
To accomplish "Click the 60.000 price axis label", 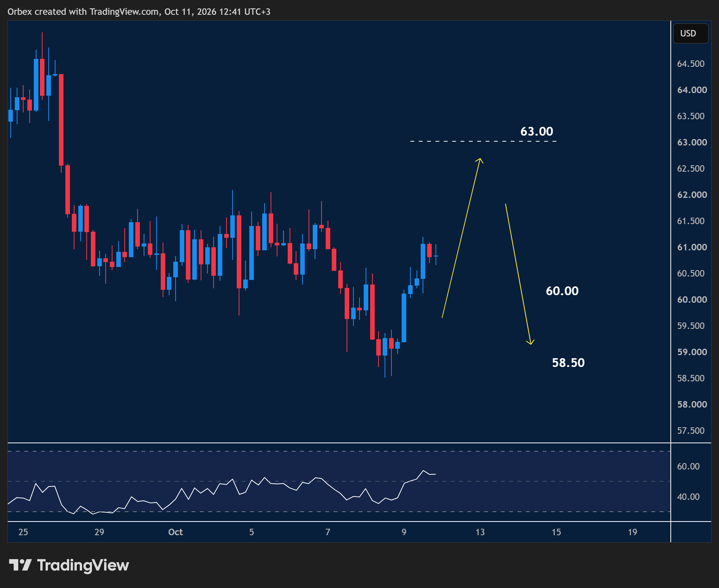I will 692,300.
